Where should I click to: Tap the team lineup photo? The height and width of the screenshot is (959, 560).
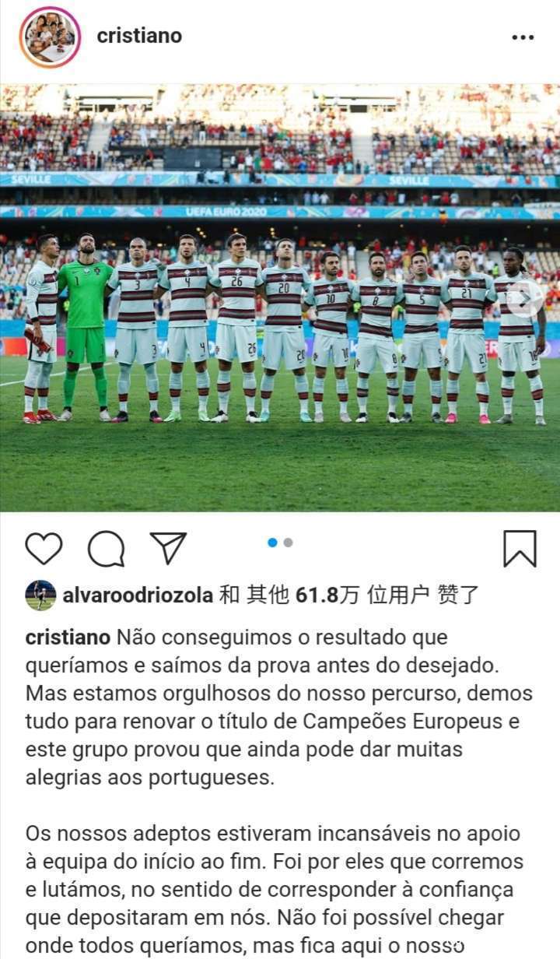[280, 297]
